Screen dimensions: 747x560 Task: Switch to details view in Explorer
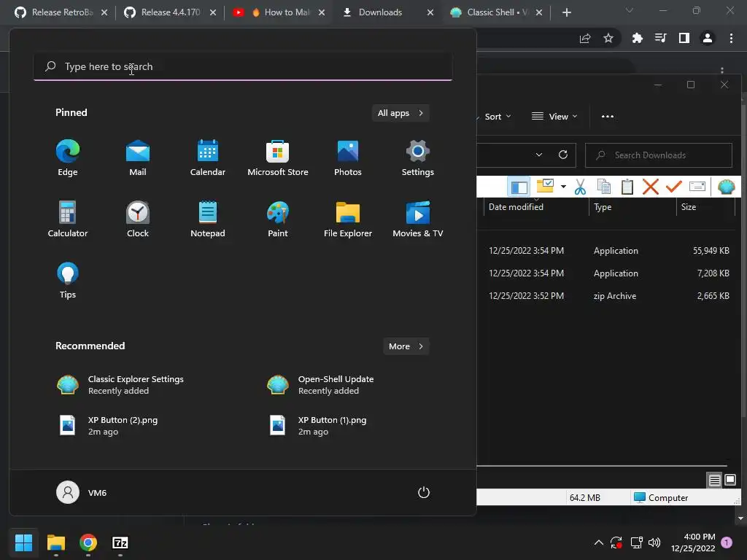coord(715,481)
